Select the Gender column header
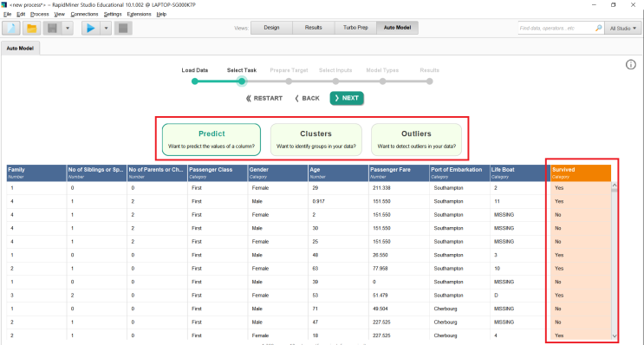This screenshot has width=644, height=345. coord(277,172)
